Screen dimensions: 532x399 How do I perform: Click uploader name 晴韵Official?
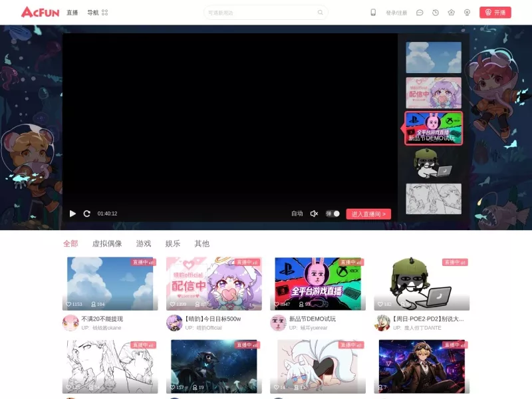click(209, 328)
